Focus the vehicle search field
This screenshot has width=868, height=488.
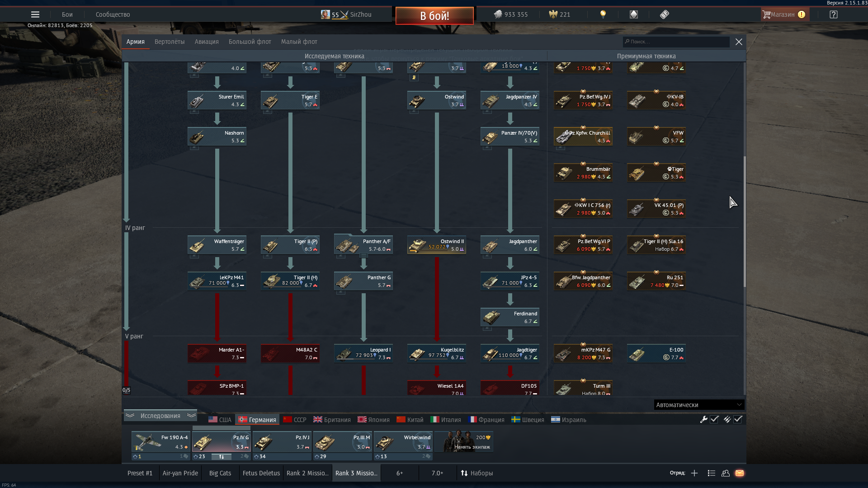(676, 42)
